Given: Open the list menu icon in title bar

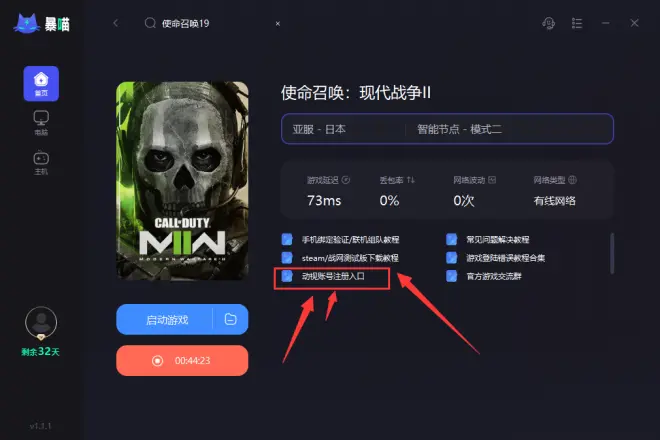Looking at the screenshot, I should click(x=577, y=23).
